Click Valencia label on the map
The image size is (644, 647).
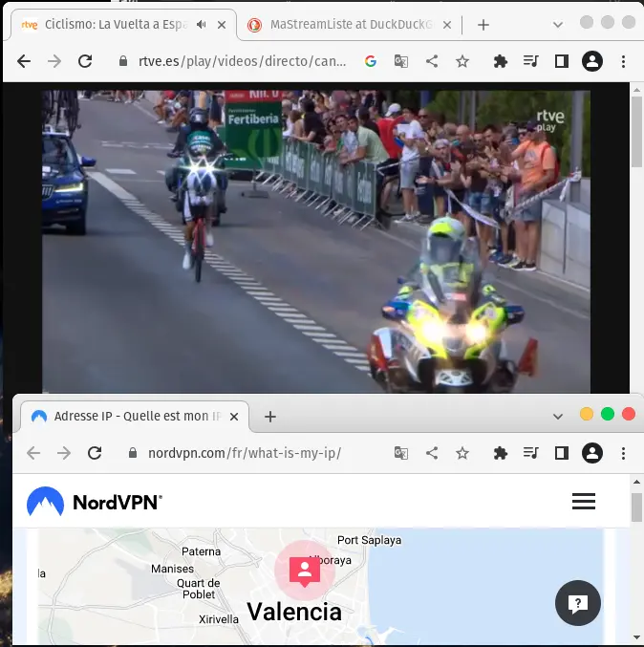[294, 612]
